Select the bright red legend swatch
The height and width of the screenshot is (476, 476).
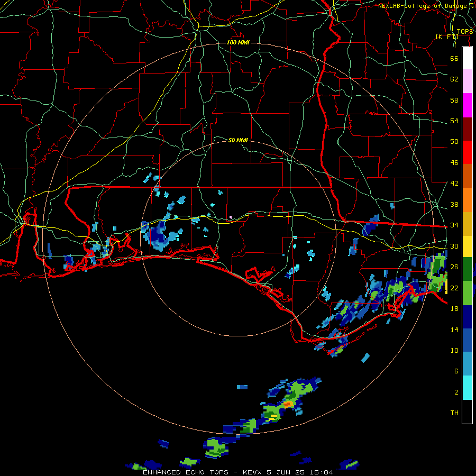pyautogui.click(x=467, y=152)
